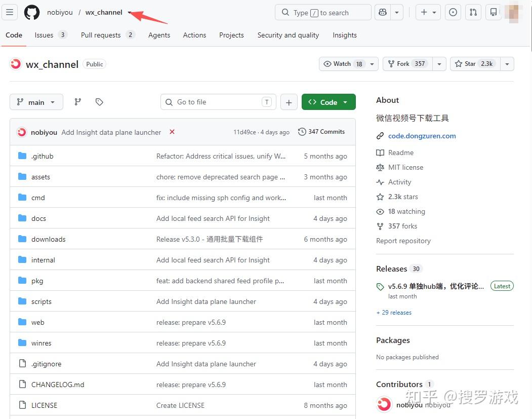This screenshot has width=532, height=419.
Task: Click the Go to file input
Action: (x=218, y=102)
